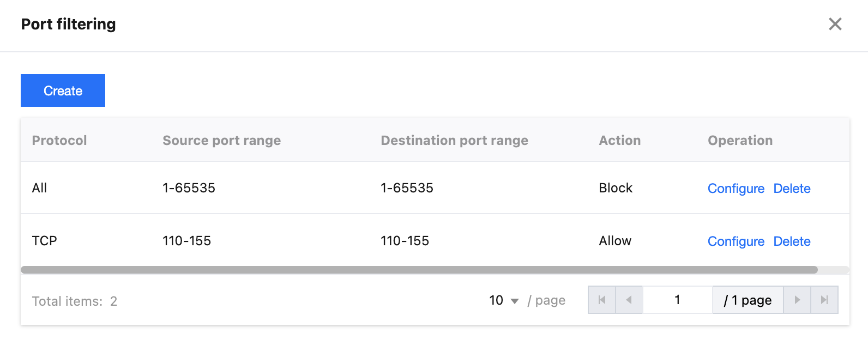Select the TCP protocol cell
The image size is (868, 339).
point(45,241)
